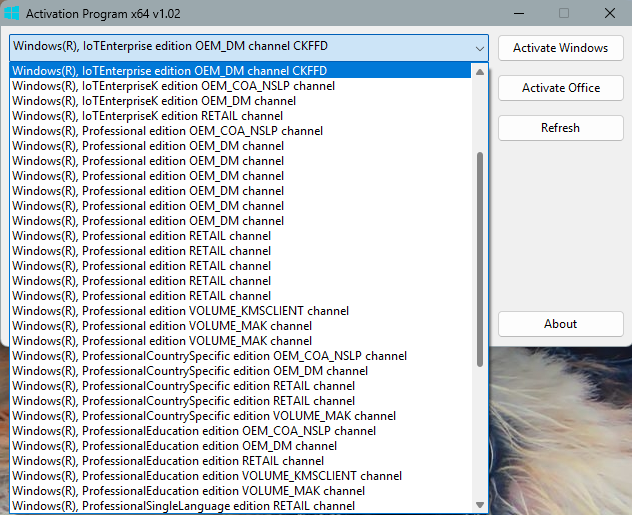632x515 pixels.
Task: Select ProfessionalEducation edition VOLUME_MAK channel
Action: coord(240,490)
